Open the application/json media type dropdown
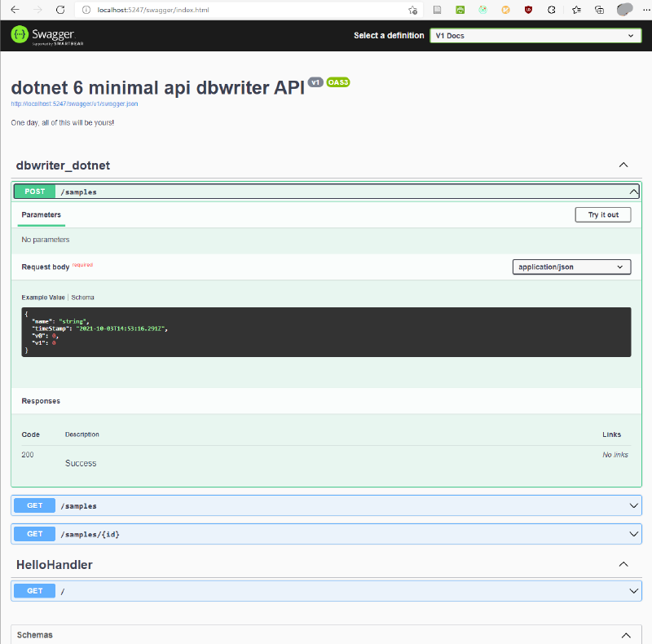This screenshot has width=652, height=644. click(x=571, y=267)
